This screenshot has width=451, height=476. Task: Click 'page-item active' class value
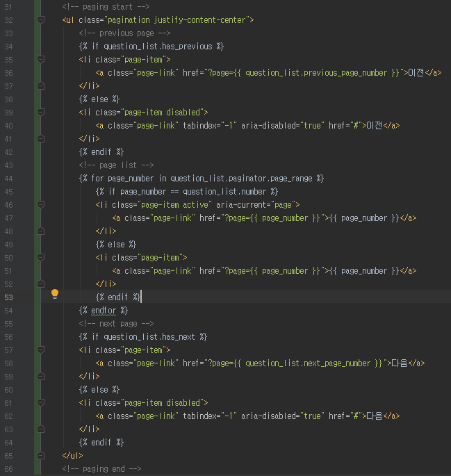[175, 205]
